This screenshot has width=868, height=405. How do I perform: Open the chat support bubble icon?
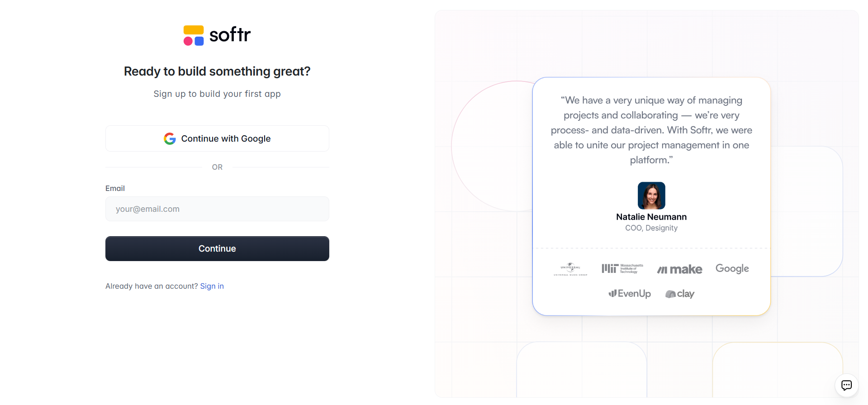[x=846, y=385]
